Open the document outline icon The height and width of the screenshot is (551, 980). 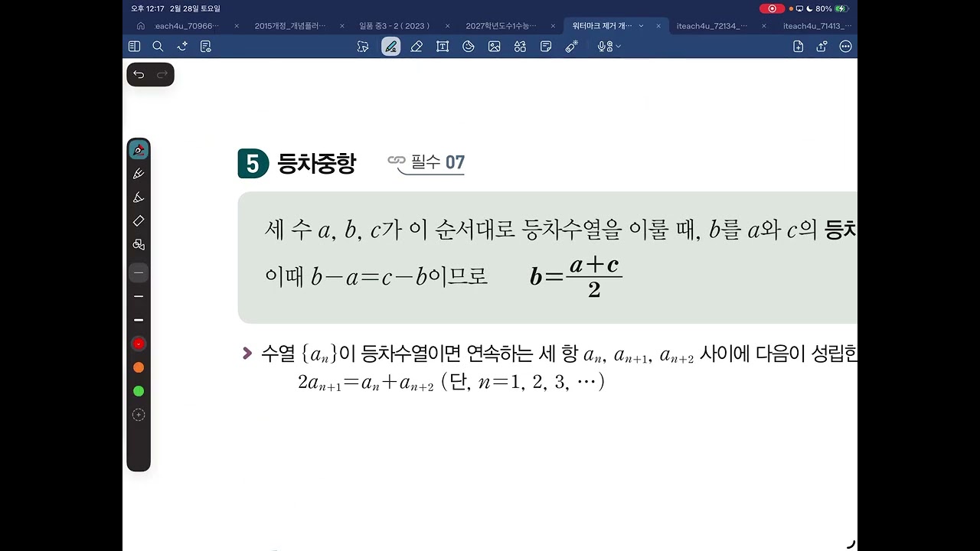(205, 47)
